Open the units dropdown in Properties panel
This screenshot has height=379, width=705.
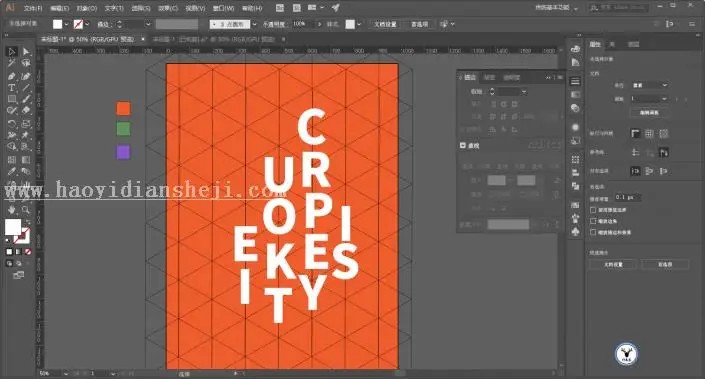pos(650,85)
